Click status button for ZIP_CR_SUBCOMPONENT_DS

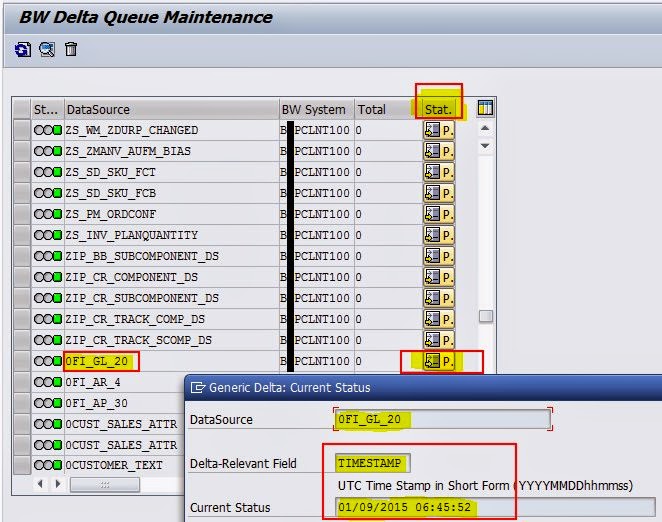(439, 298)
